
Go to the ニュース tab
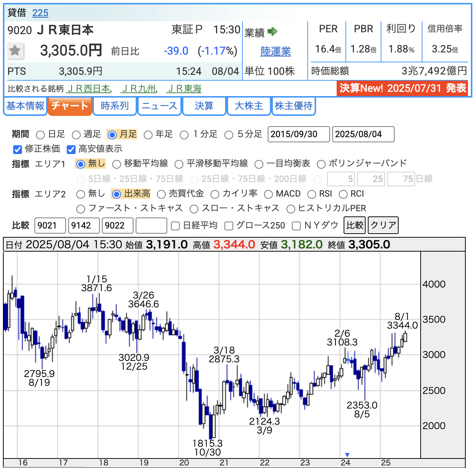(160, 106)
